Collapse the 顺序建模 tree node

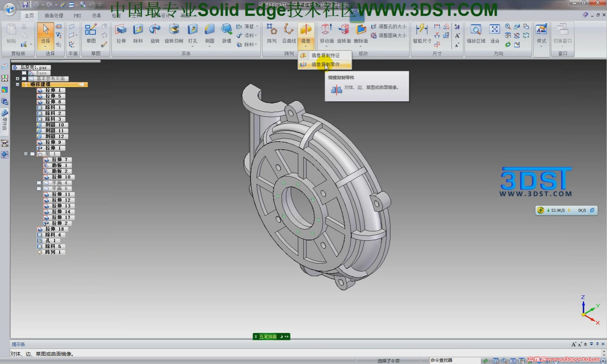(x=17, y=84)
